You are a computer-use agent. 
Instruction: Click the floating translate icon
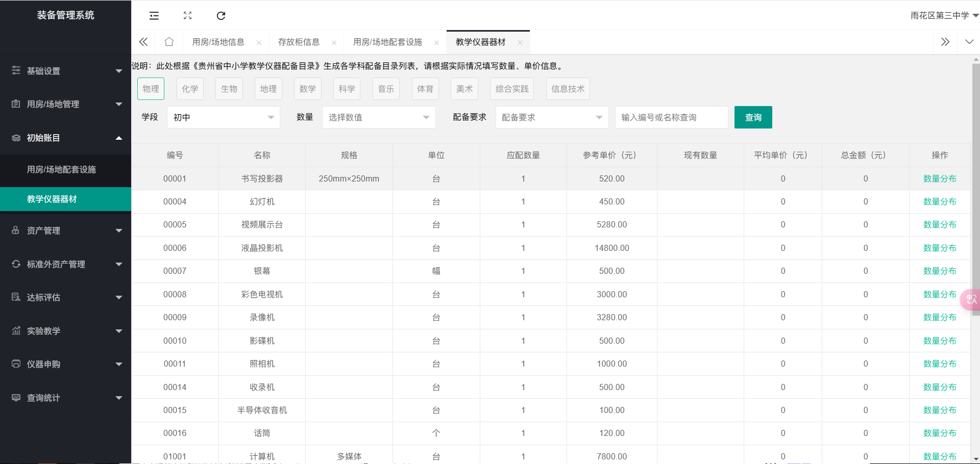[x=971, y=300]
